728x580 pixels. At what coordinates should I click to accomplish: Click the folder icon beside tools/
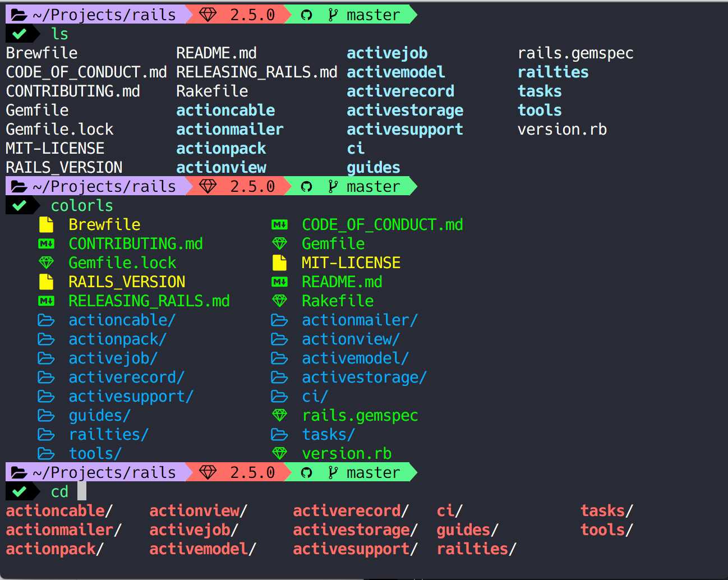click(x=46, y=453)
